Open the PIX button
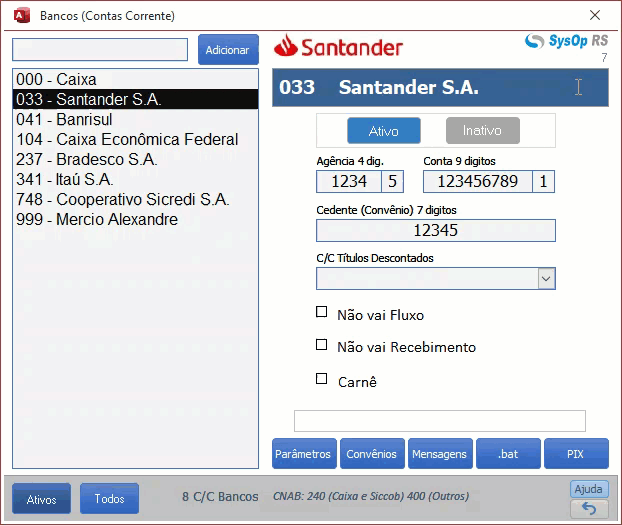 click(x=576, y=453)
